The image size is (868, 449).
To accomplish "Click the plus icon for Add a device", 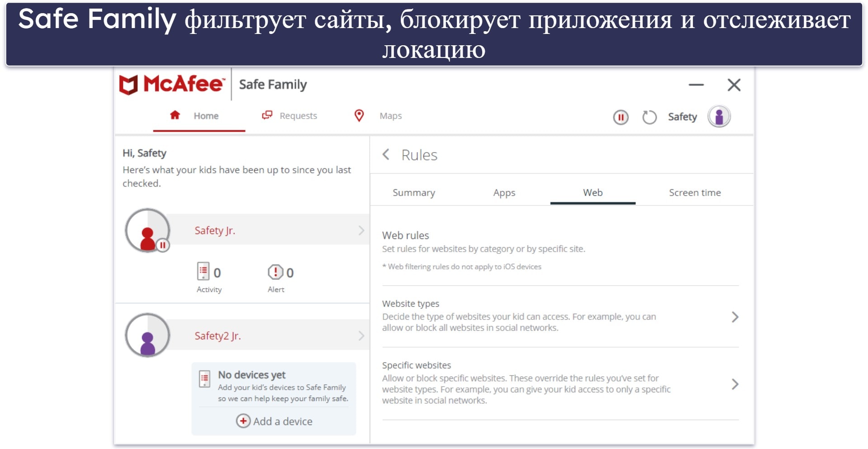I will 243,421.
